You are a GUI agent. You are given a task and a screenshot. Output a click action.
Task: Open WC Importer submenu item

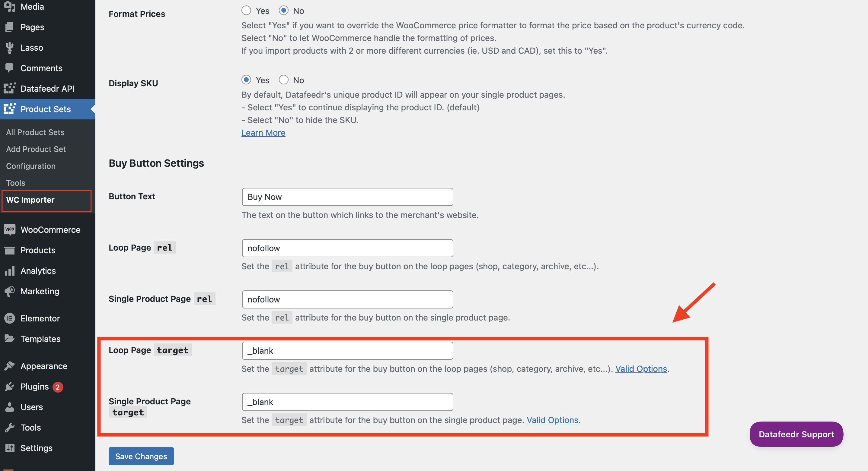pos(30,200)
